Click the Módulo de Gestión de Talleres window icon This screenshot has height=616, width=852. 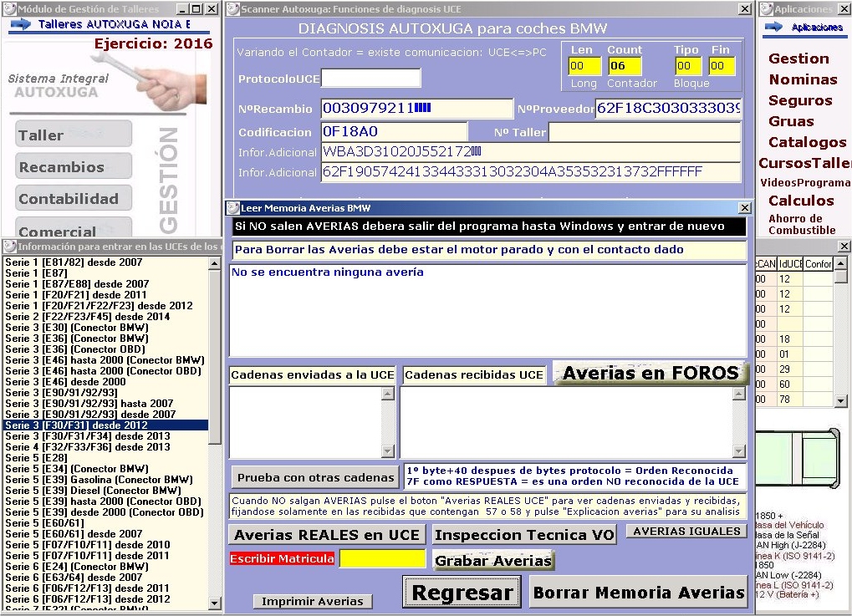click(10, 8)
